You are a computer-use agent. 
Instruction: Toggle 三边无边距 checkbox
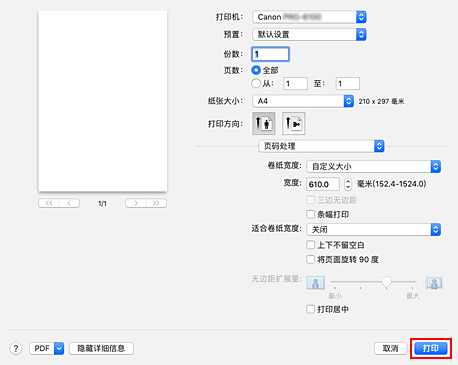point(310,200)
